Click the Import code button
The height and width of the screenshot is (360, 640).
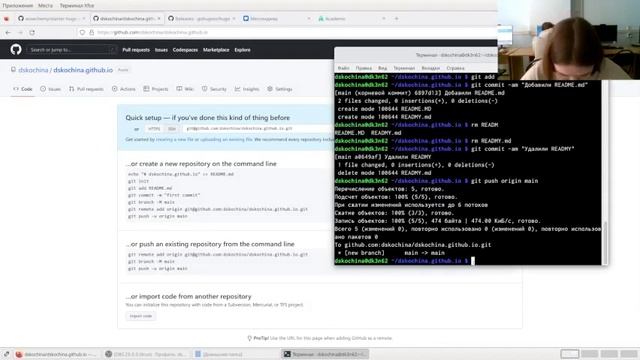point(141,316)
